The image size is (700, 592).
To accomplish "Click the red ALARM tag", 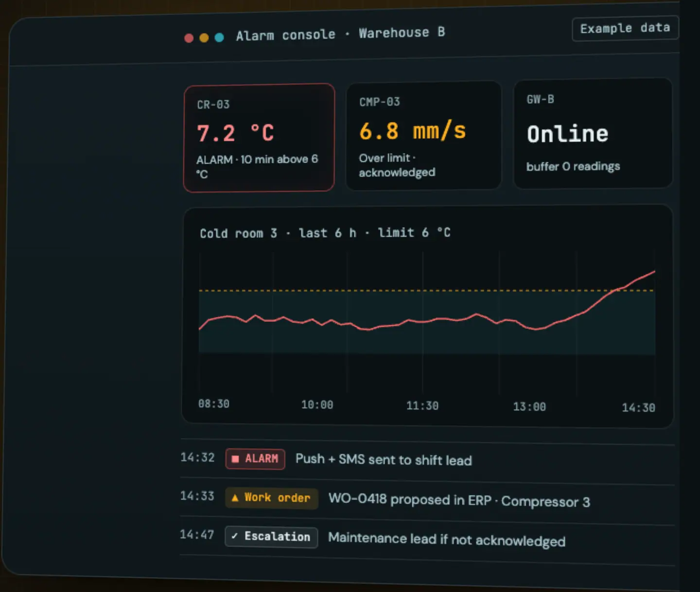I will 255,459.
